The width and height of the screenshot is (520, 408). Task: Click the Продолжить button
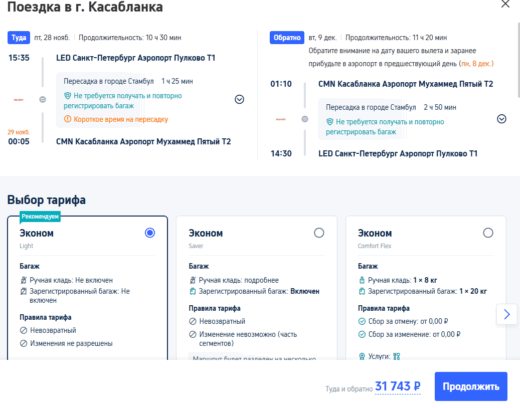[471, 386]
